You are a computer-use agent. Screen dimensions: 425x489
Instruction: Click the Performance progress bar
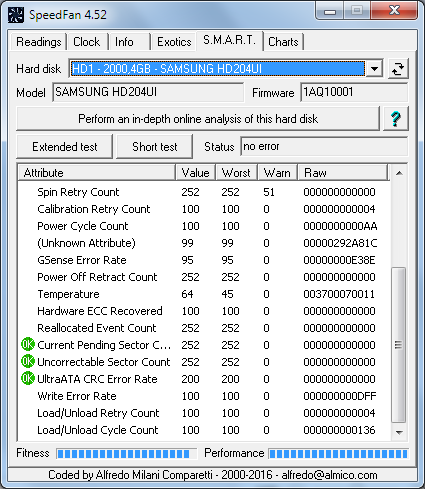(x=338, y=453)
